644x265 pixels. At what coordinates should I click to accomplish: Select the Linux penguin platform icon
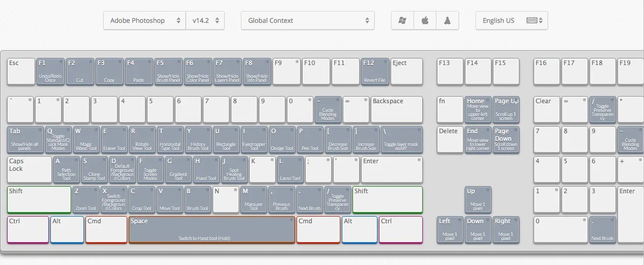point(447,21)
